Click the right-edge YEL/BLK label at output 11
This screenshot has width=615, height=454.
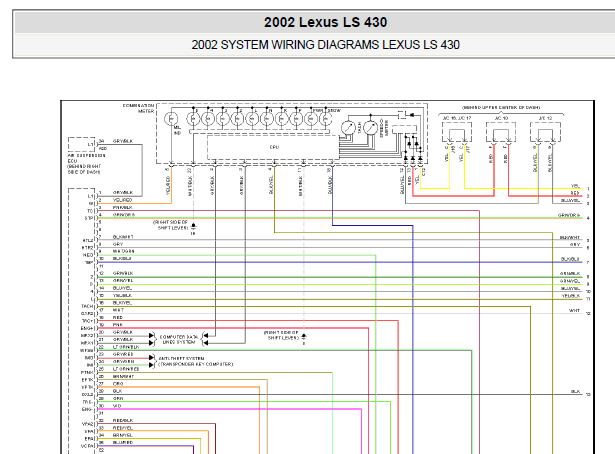tap(571, 296)
